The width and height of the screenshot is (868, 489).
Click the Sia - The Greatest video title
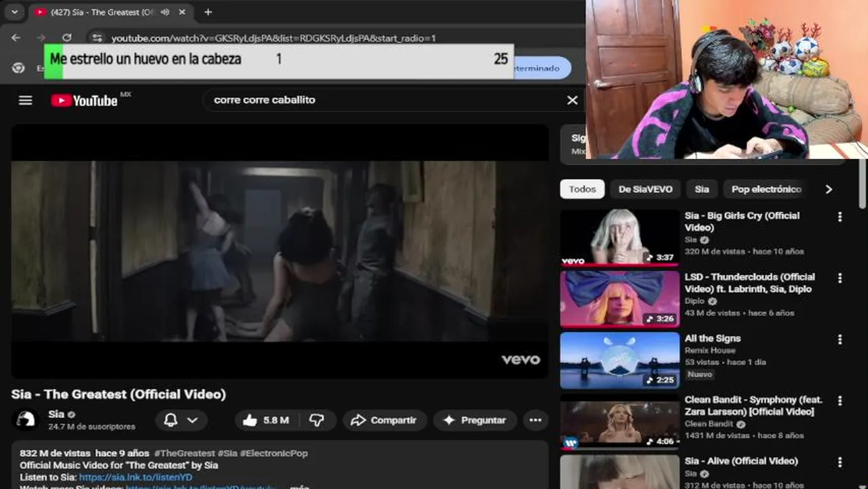(x=119, y=394)
